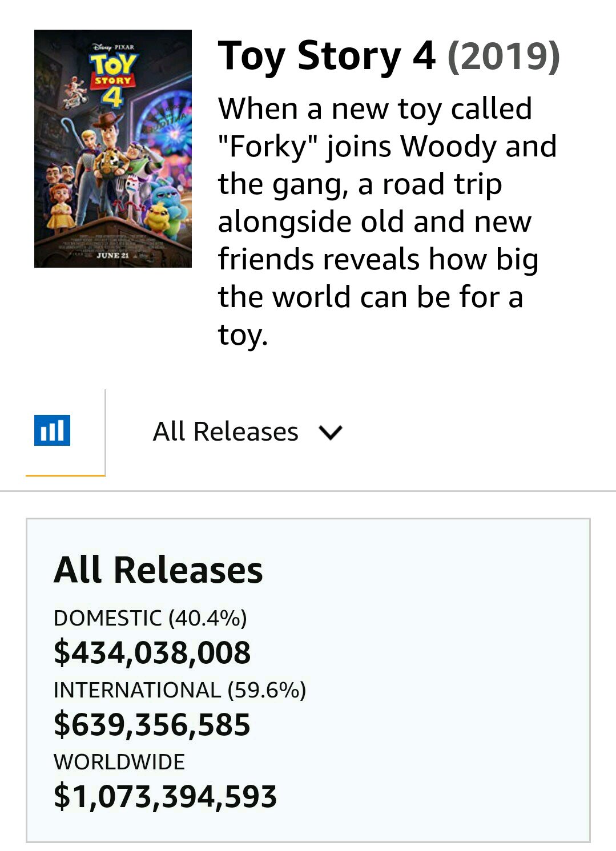This screenshot has width=616, height=851.
Task: Click the INTERNATIONAL (59.6%) label
Action: click(179, 690)
